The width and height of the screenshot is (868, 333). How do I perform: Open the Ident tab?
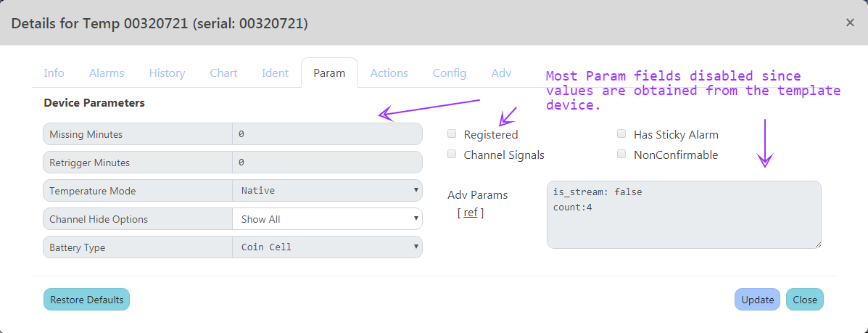[x=275, y=73]
